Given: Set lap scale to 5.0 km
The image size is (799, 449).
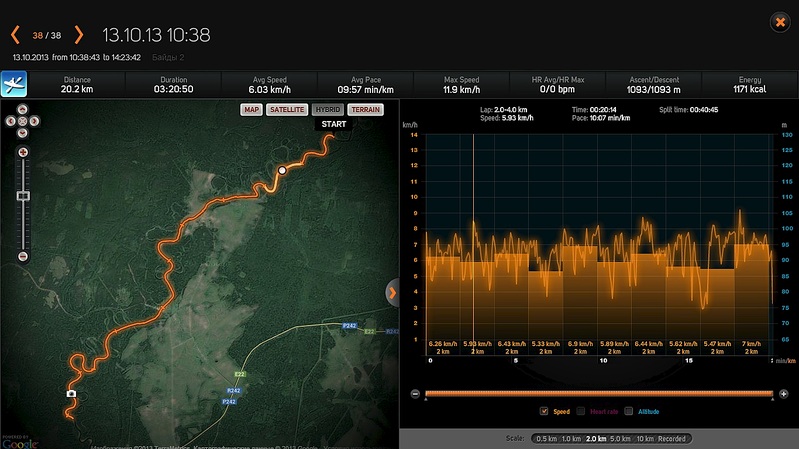Looking at the screenshot, I should [621, 439].
